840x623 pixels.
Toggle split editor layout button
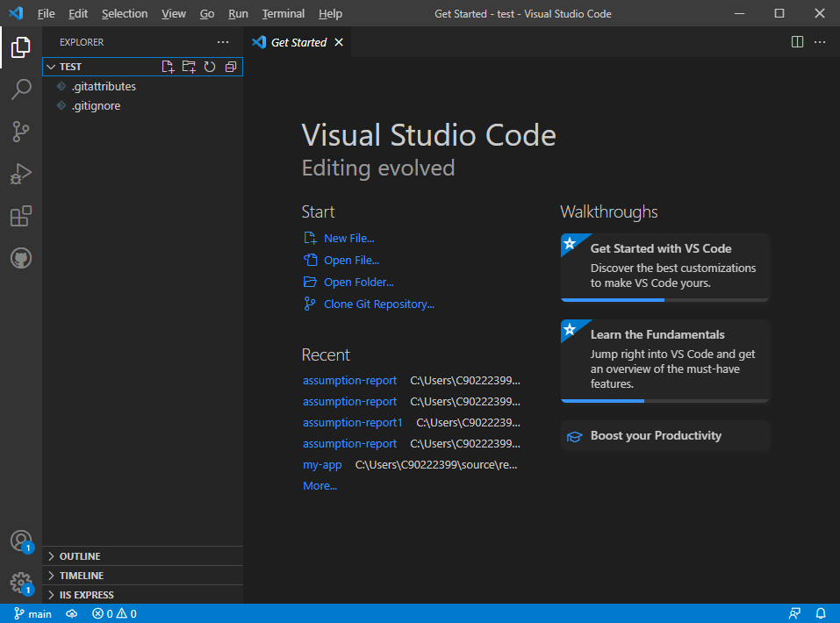pyautogui.click(x=797, y=42)
